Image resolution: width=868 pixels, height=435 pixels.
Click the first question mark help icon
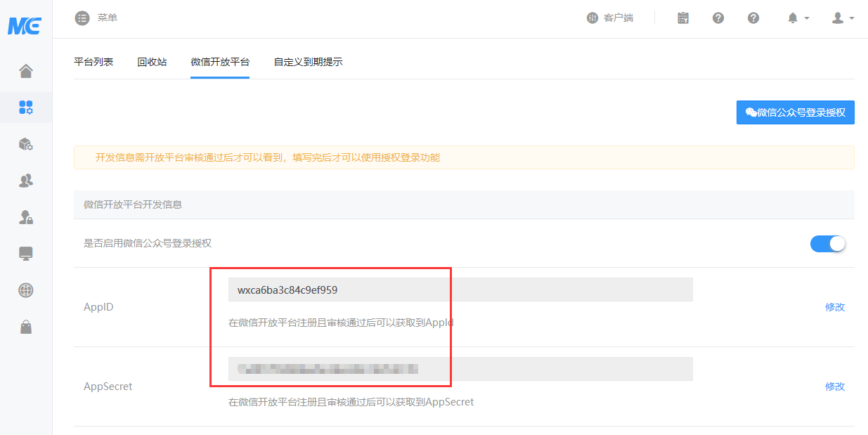tap(718, 18)
